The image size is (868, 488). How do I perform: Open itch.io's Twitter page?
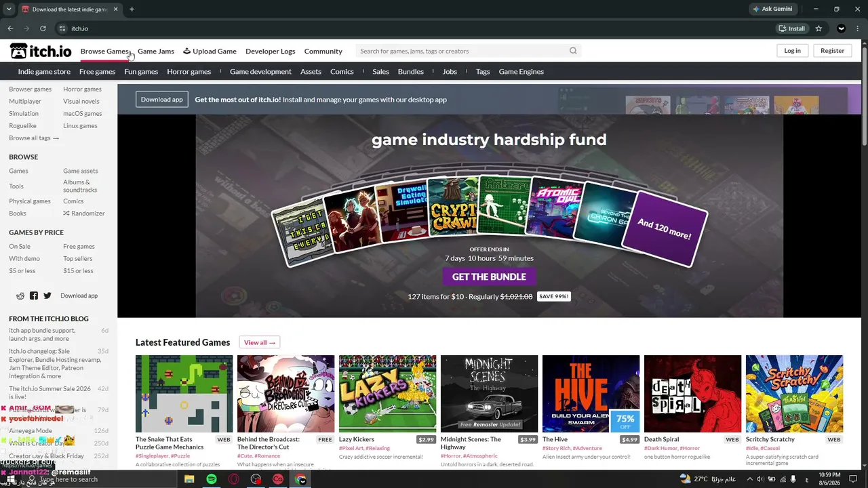click(47, 296)
